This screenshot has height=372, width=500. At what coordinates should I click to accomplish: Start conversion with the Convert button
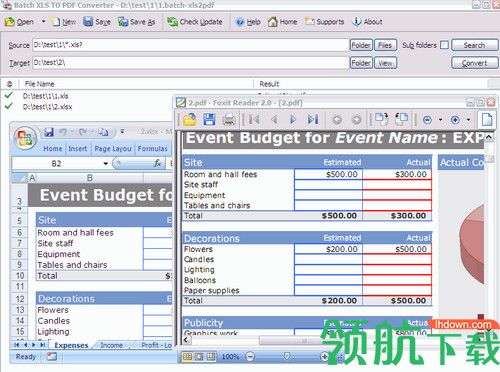click(x=474, y=63)
